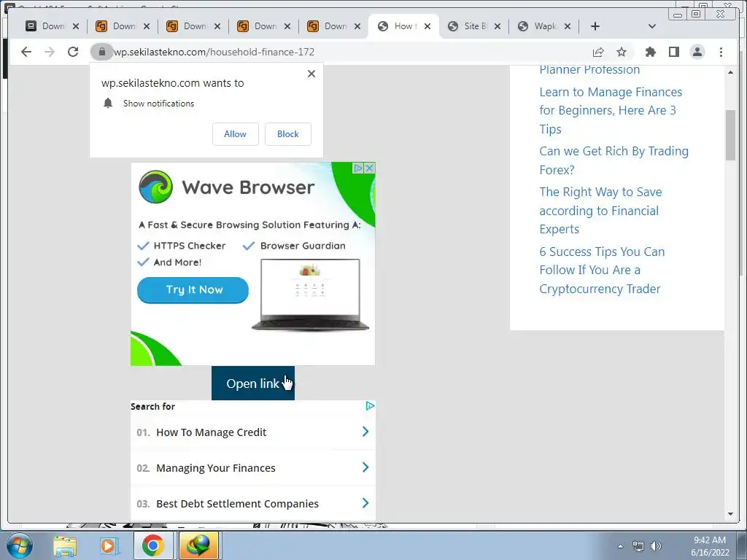
Task: Click AdChoices icon on Search for ad
Action: pos(370,405)
